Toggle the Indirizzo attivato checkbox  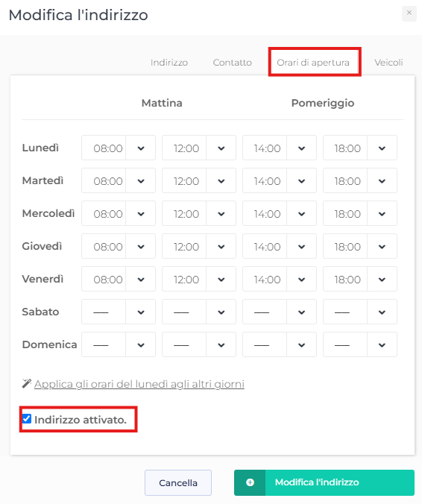pos(27,419)
